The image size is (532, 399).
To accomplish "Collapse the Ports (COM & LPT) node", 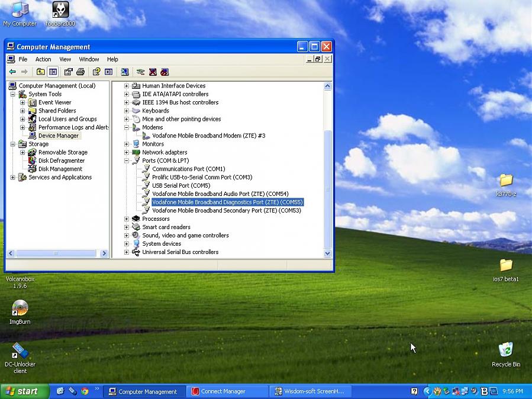I will click(127, 160).
